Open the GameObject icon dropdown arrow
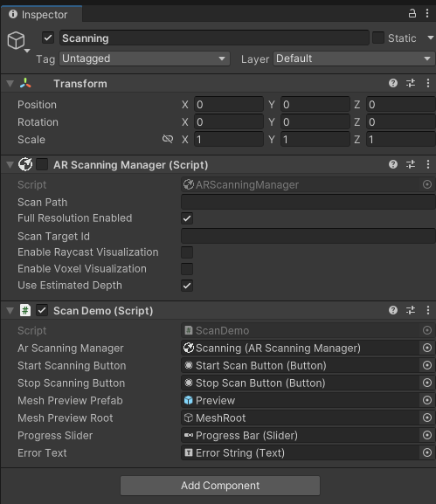 point(27,51)
